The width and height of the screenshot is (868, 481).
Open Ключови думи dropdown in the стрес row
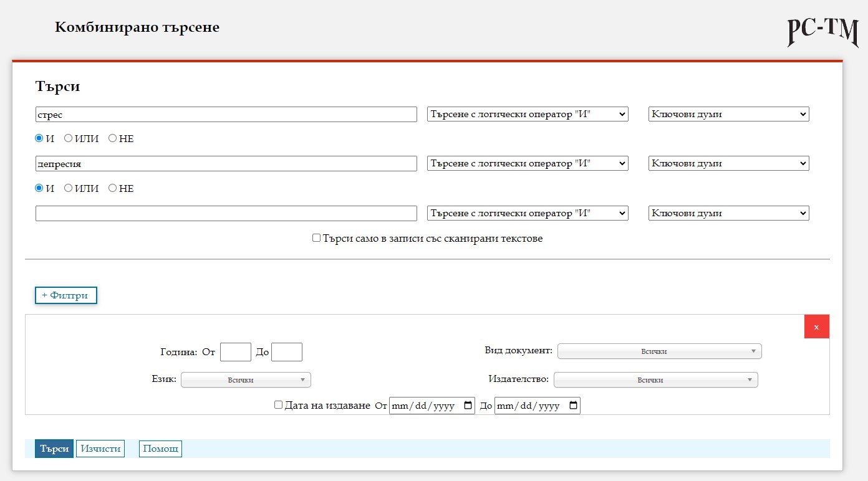729,114
